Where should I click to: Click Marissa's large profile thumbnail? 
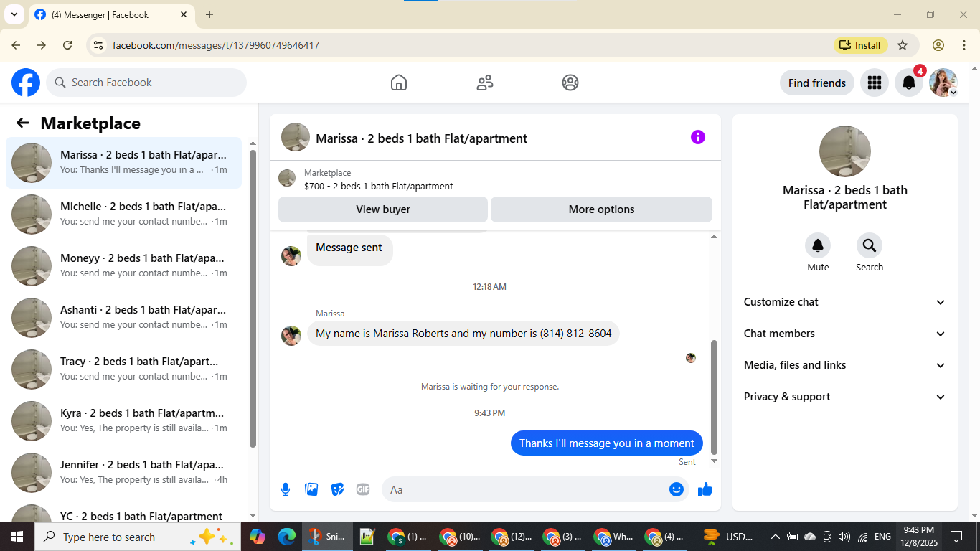[x=845, y=151]
